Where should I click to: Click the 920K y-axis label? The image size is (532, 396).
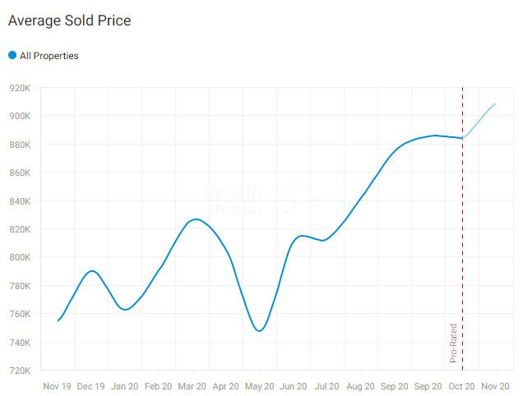(x=20, y=88)
